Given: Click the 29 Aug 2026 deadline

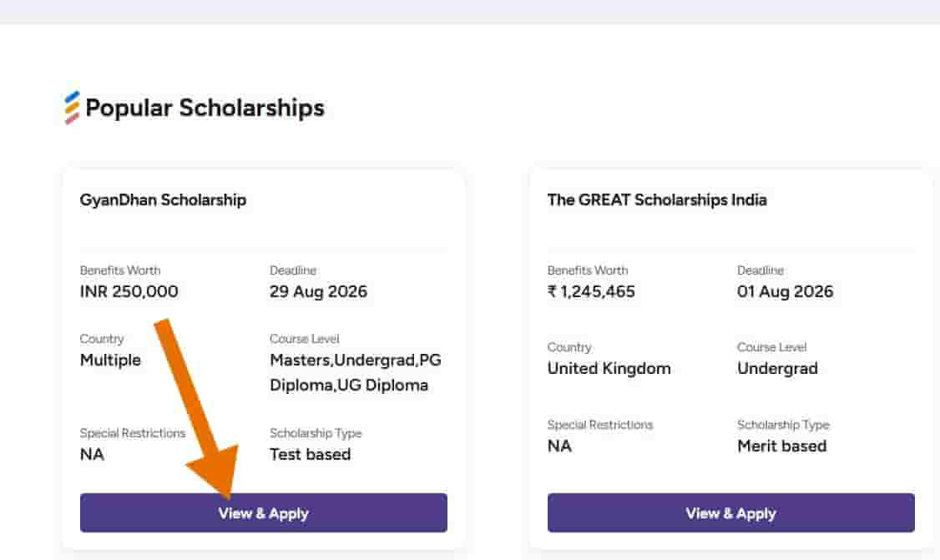Looking at the screenshot, I should pyautogui.click(x=318, y=291).
